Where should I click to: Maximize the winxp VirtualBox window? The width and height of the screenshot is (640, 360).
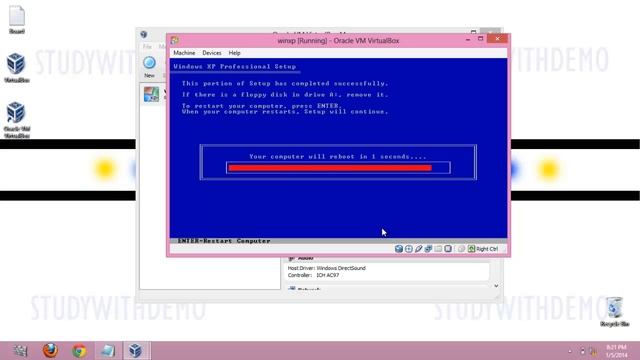pyautogui.click(x=480, y=39)
